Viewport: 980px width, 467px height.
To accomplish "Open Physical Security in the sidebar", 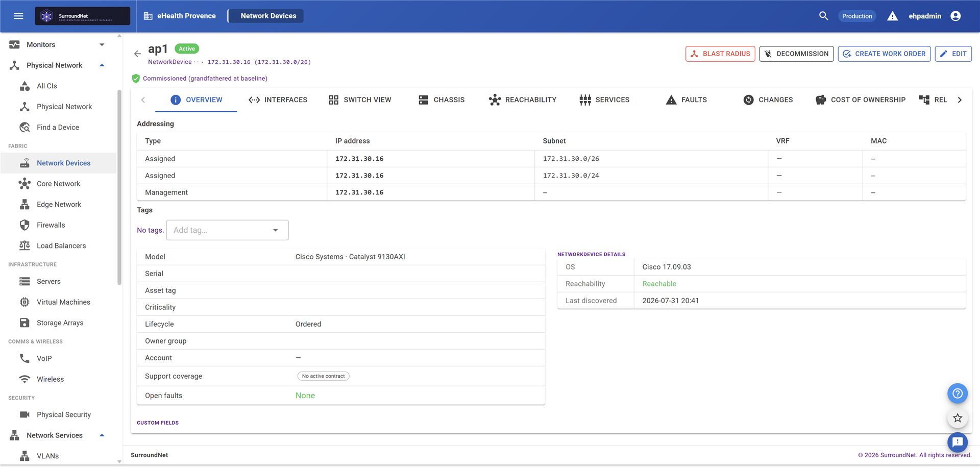I will coord(58,414).
